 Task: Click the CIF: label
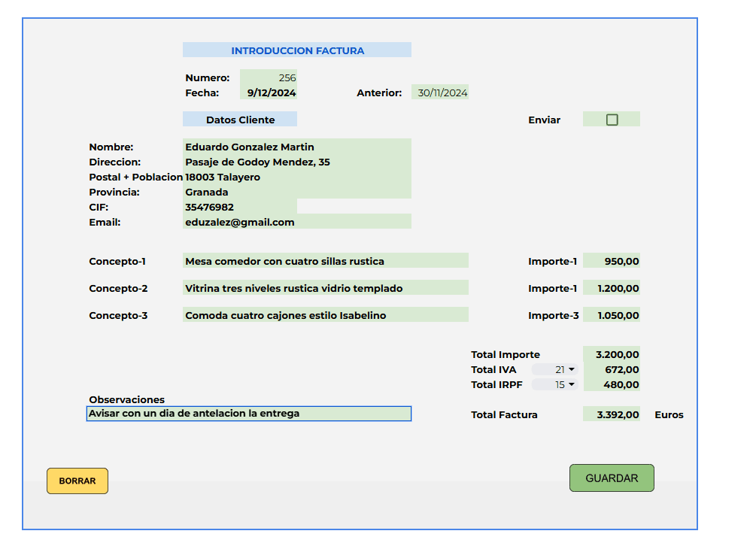(99, 208)
